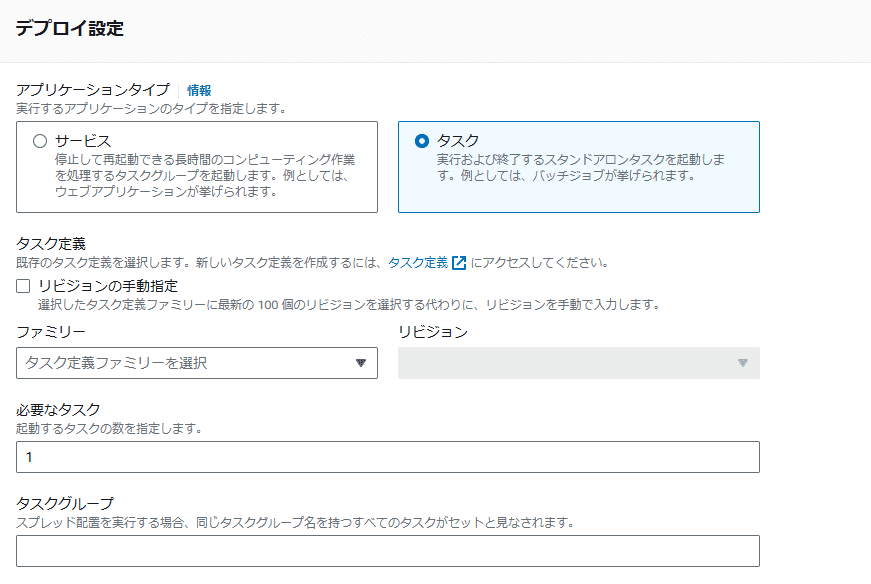Click the greyed-out リビジョン arrow icon

tap(742, 363)
